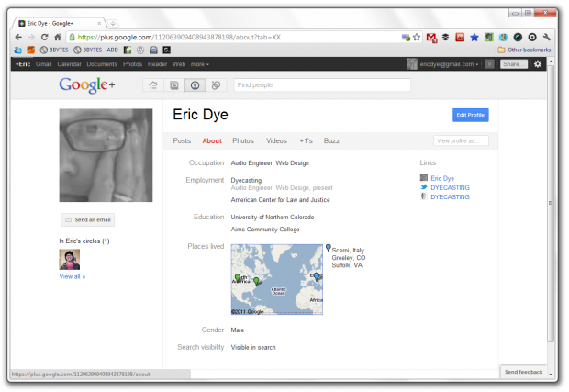Open the wrench settings menu icon
Image resolution: width=569 pixels, height=392 pixels.
click(x=546, y=37)
